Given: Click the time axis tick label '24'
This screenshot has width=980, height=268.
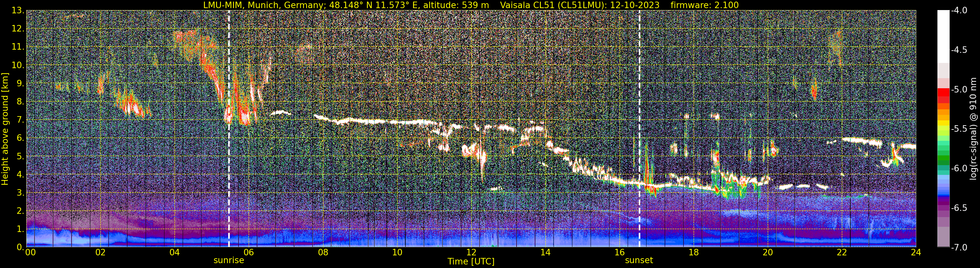Looking at the screenshot, I should (916, 252).
